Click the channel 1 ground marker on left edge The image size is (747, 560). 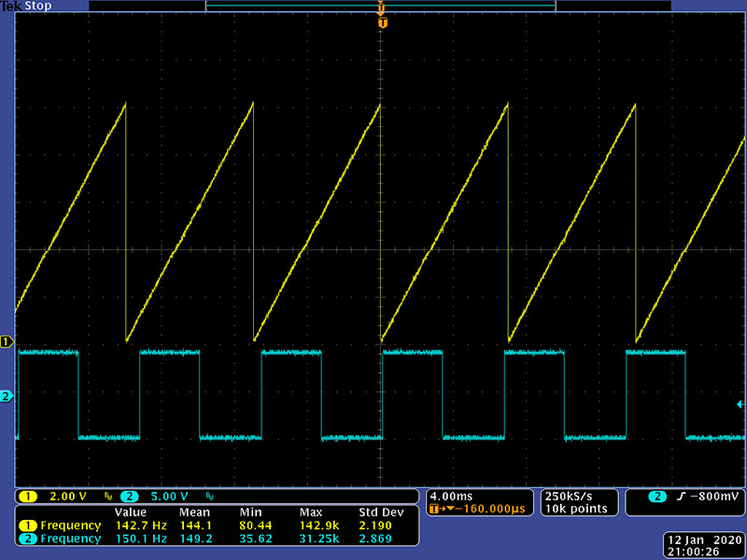pyautogui.click(x=6, y=343)
